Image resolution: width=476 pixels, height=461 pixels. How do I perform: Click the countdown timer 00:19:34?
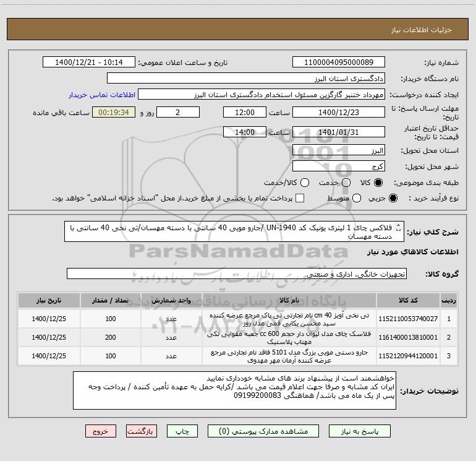tap(114, 112)
